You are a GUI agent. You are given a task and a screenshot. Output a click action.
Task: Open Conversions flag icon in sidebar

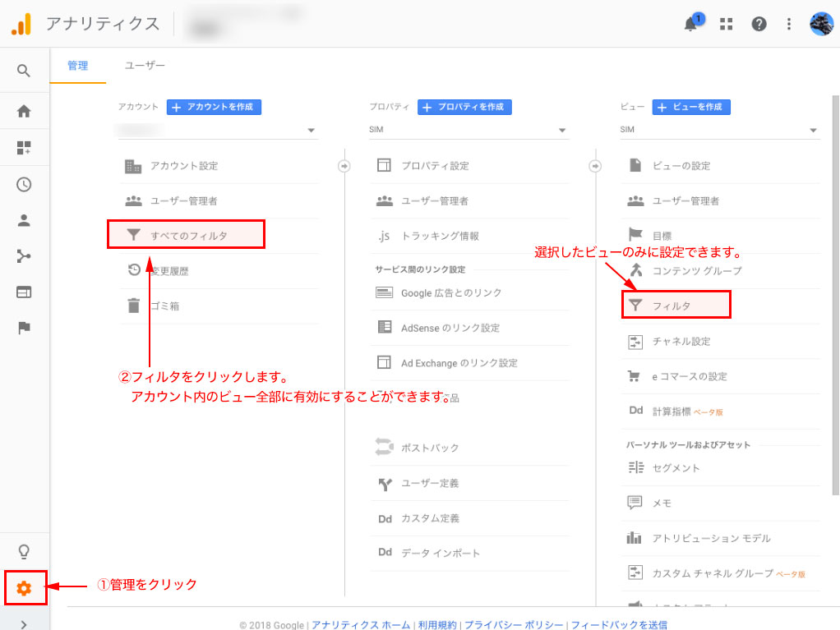tap(24, 328)
